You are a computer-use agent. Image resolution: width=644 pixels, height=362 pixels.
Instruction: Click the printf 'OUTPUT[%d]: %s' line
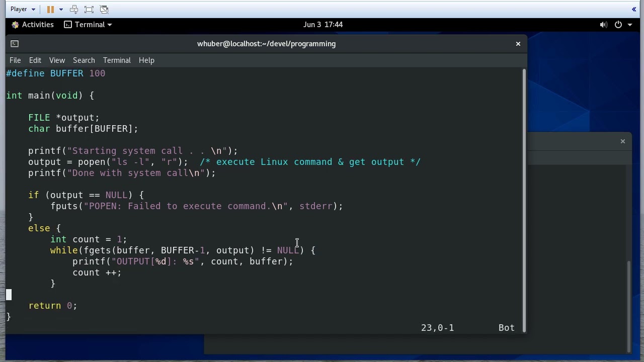183,261
